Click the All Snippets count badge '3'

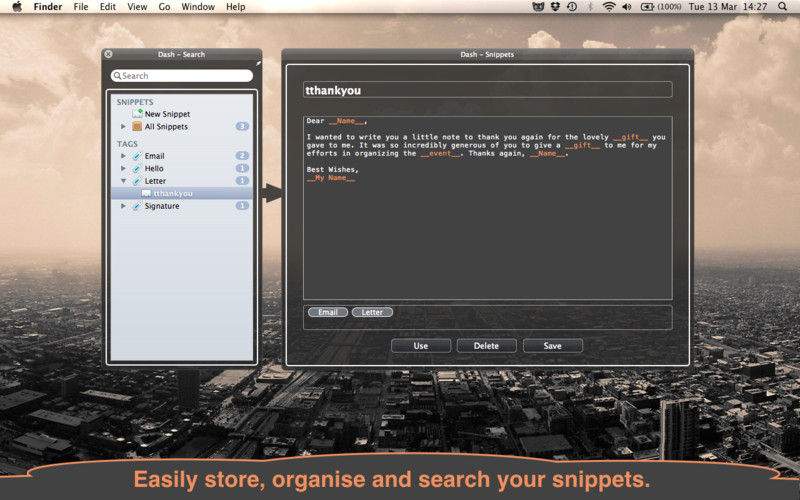point(242,126)
